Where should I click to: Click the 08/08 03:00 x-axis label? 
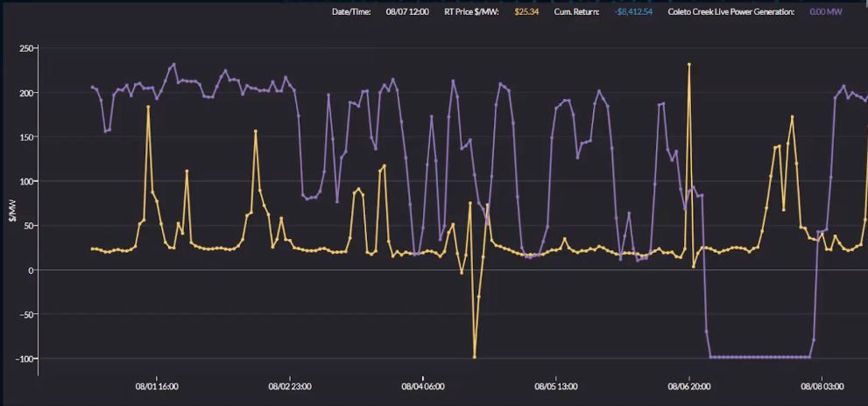(822, 387)
